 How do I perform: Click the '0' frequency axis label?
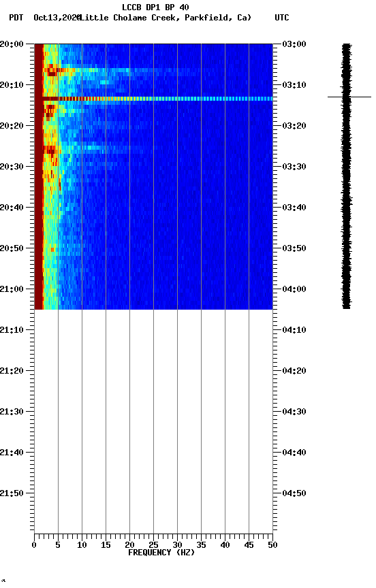pyautogui.click(x=35, y=545)
